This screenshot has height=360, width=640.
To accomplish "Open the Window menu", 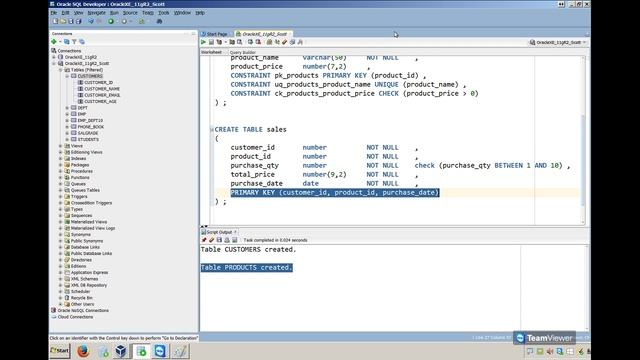I will click(182, 13).
